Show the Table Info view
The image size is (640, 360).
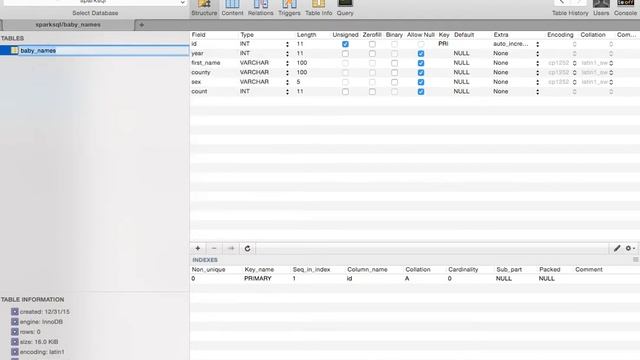tap(318, 8)
